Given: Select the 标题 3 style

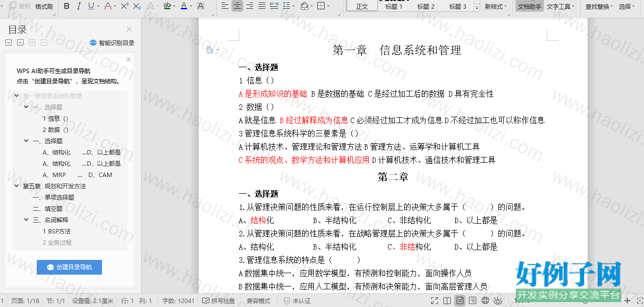Looking at the screenshot, I should pyautogui.click(x=458, y=6).
